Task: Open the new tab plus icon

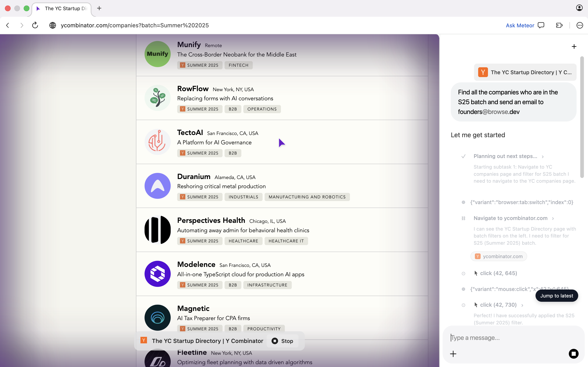Action: point(99,8)
